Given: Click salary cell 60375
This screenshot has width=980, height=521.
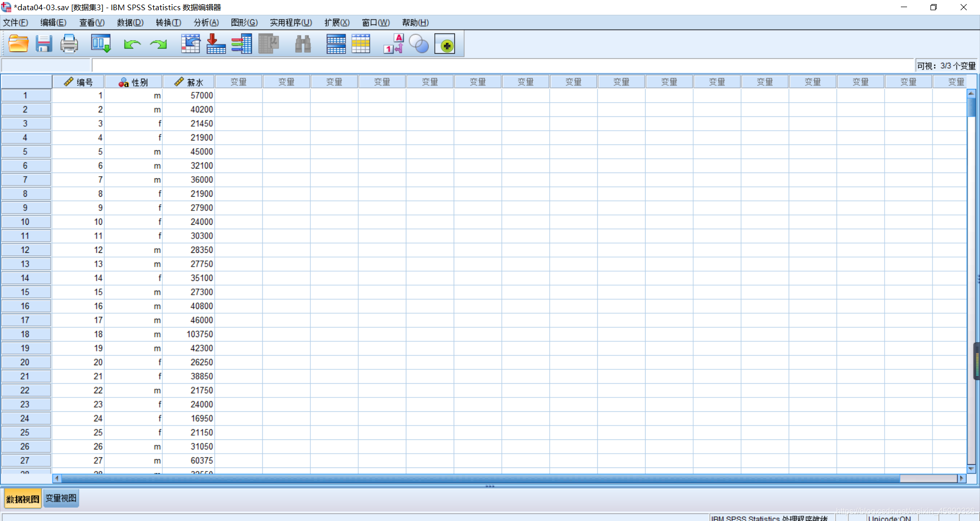Looking at the screenshot, I should (x=189, y=460).
